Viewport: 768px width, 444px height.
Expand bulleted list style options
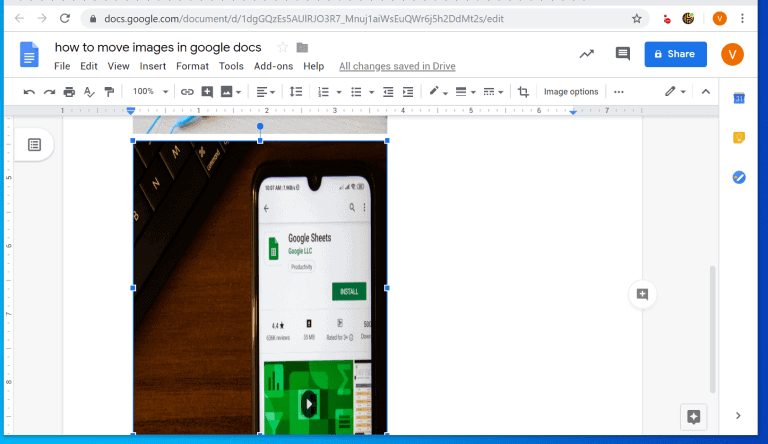click(371, 92)
